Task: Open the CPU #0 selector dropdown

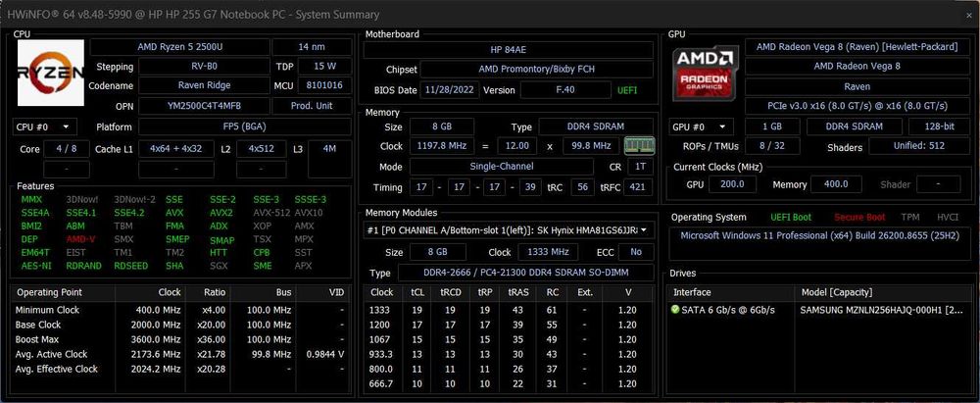Action: point(44,127)
